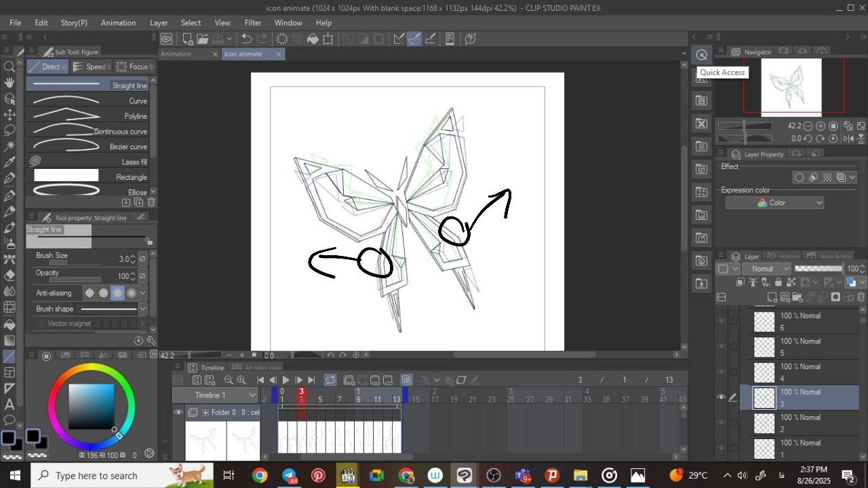Pick the Eraser tool in toolbox

point(9,276)
